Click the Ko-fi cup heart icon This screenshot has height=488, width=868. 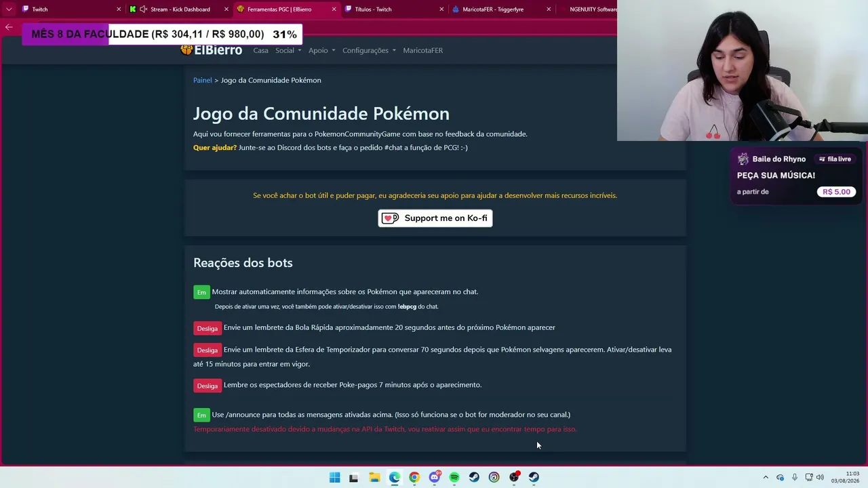391,218
